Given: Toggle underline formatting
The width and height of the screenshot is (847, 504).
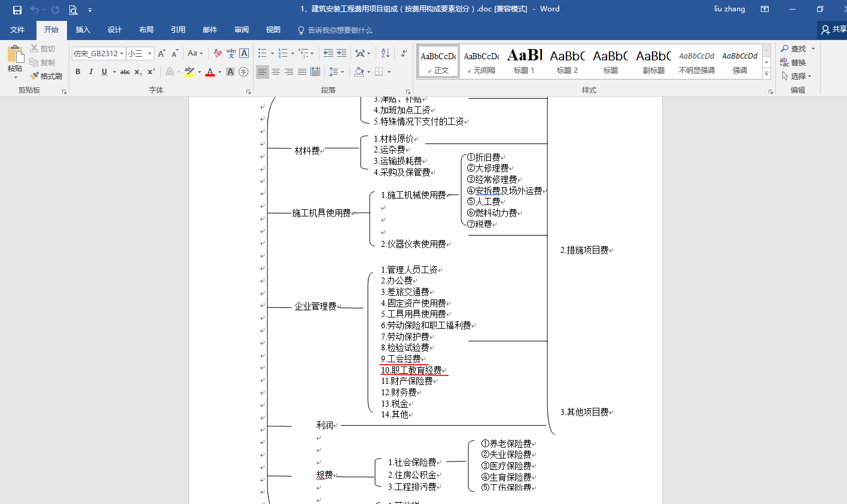Looking at the screenshot, I should click(104, 72).
